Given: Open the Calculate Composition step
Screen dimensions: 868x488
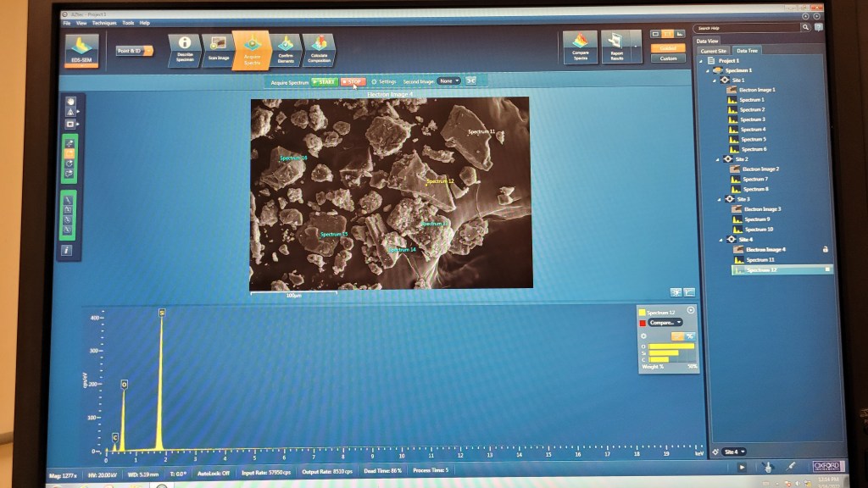Looking at the screenshot, I should pyautogui.click(x=319, y=50).
